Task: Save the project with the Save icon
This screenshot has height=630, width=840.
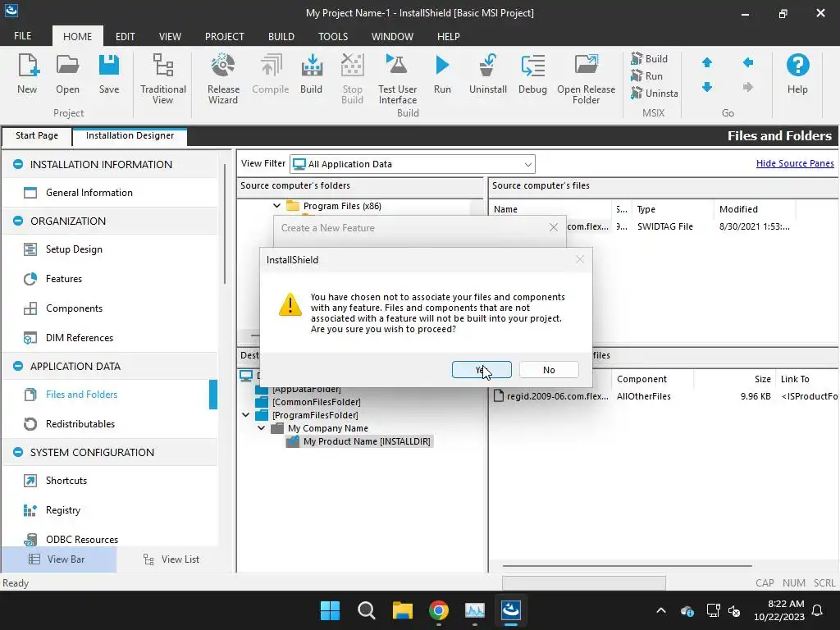Action: click(109, 74)
